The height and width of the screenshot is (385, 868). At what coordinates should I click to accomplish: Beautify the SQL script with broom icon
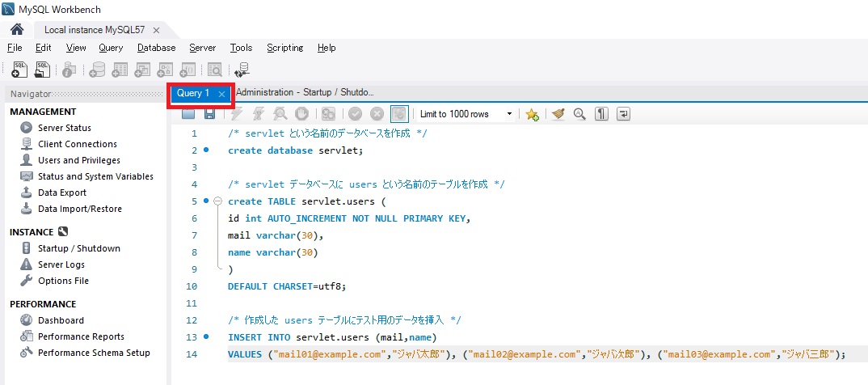tap(558, 114)
